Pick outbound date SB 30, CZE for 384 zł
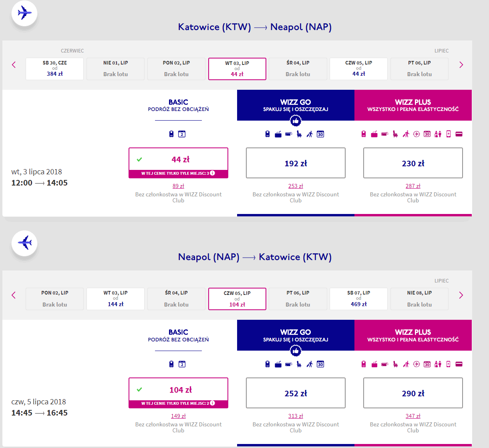The width and height of the screenshot is (489, 448). point(55,69)
